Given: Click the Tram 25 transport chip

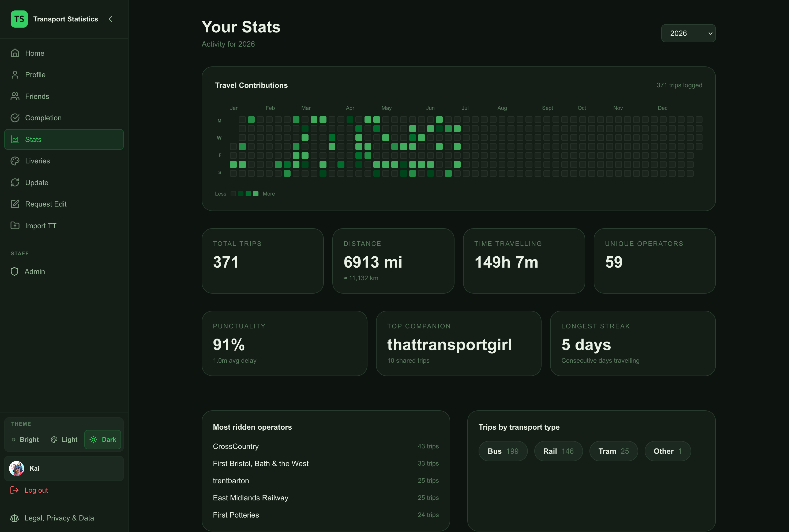Looking at the screenshot, I should point(614,451).
